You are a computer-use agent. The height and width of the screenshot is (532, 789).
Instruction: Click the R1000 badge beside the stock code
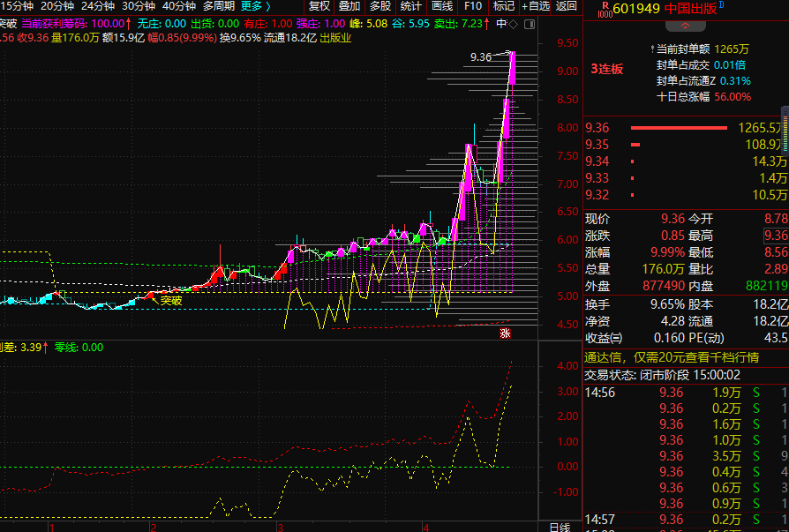pos(604,9)
